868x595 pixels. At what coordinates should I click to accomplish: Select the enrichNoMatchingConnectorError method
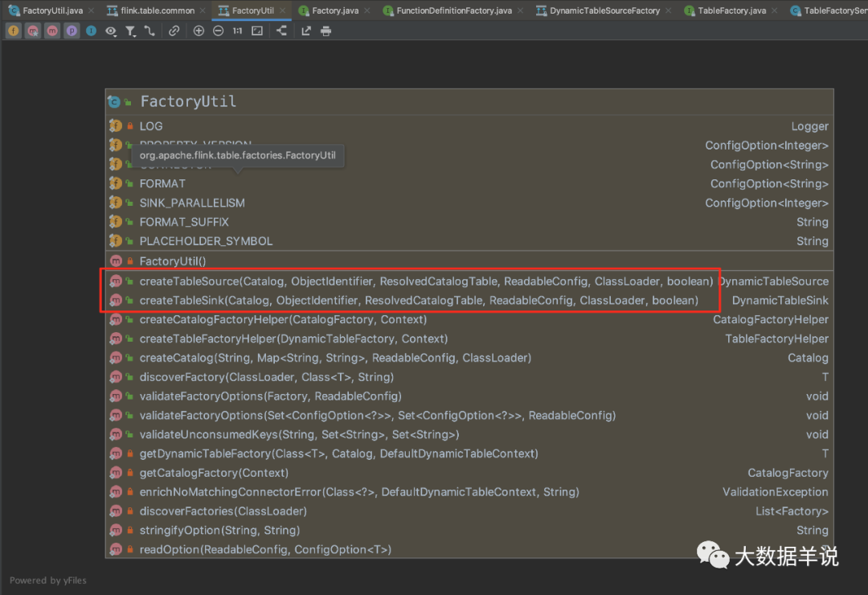(x=469, y=492)
